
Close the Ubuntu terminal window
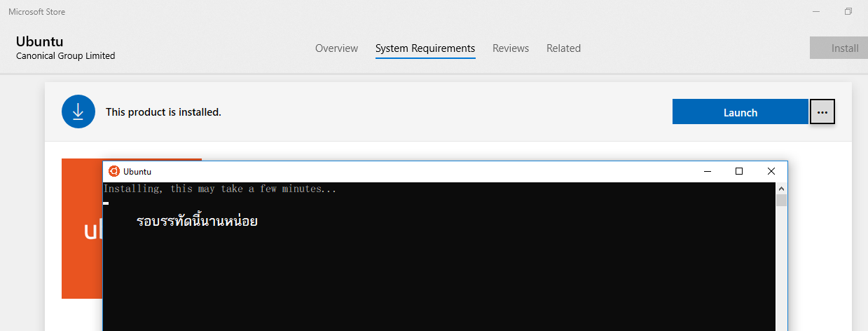tap(771, 171)
